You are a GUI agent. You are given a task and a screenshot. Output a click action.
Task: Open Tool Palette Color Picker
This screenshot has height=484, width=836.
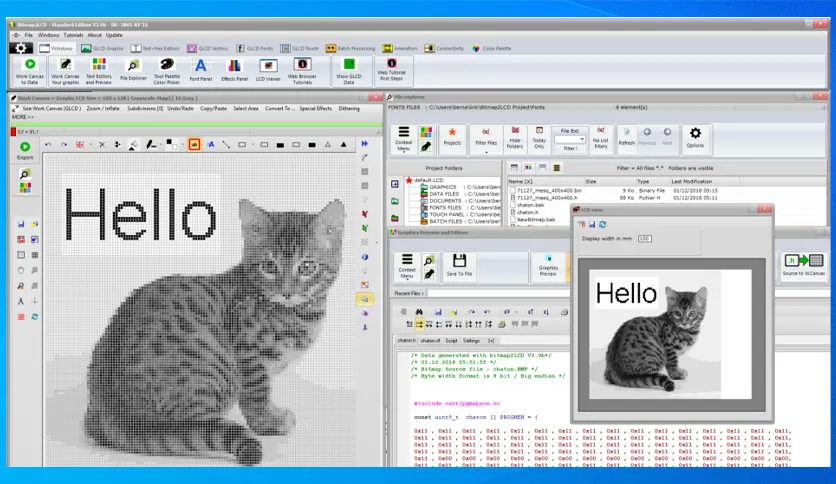click(x=167, y=71)
